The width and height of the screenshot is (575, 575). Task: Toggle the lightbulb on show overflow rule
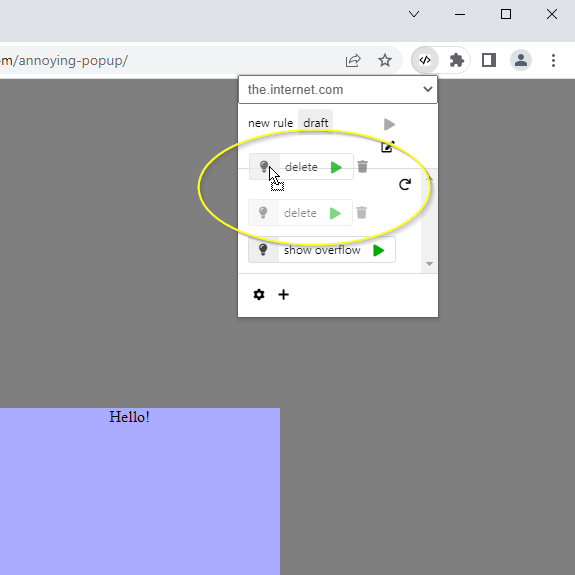(263, 250)
